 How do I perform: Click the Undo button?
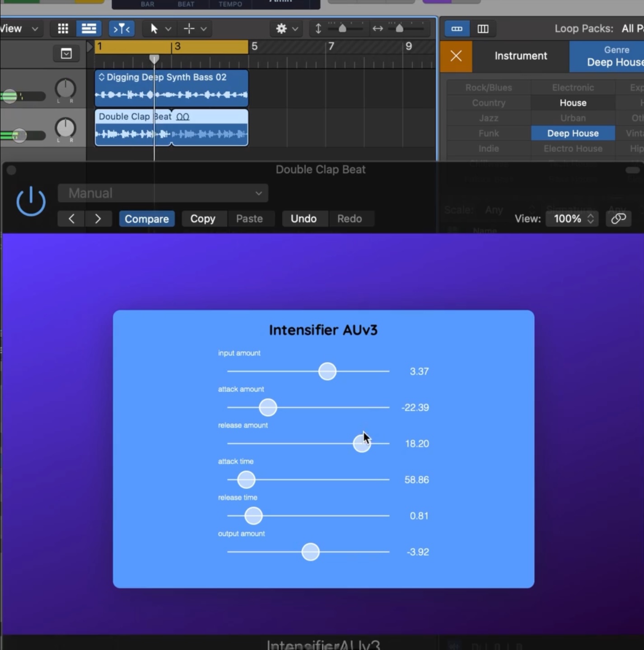click(303, 219)
